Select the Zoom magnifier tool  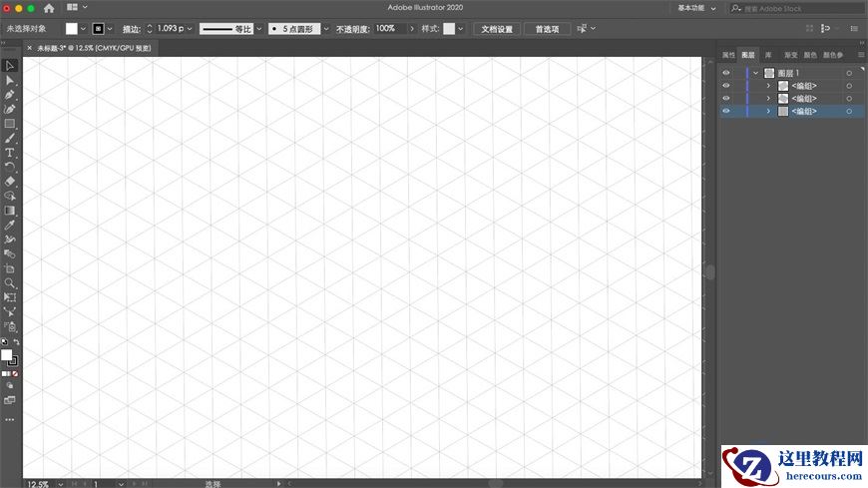click(9, 283)
